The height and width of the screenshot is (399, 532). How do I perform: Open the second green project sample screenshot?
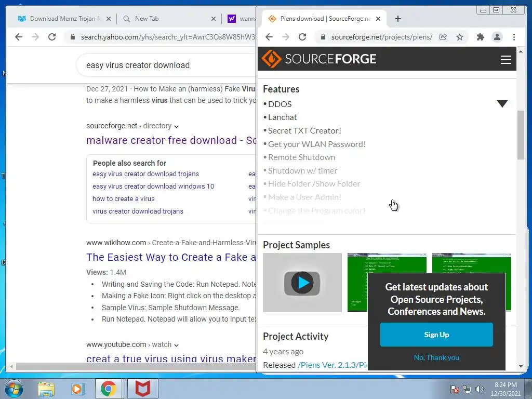click(471, 263)
